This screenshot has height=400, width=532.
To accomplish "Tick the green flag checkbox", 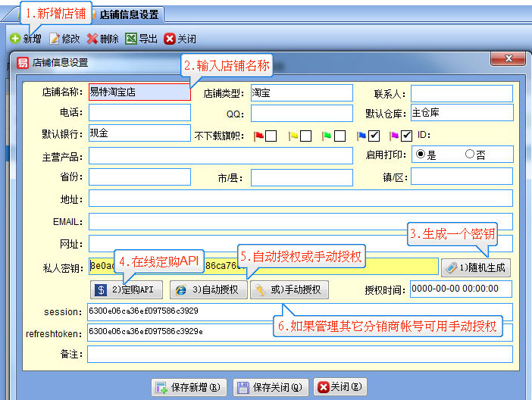I will pos(340,136).
